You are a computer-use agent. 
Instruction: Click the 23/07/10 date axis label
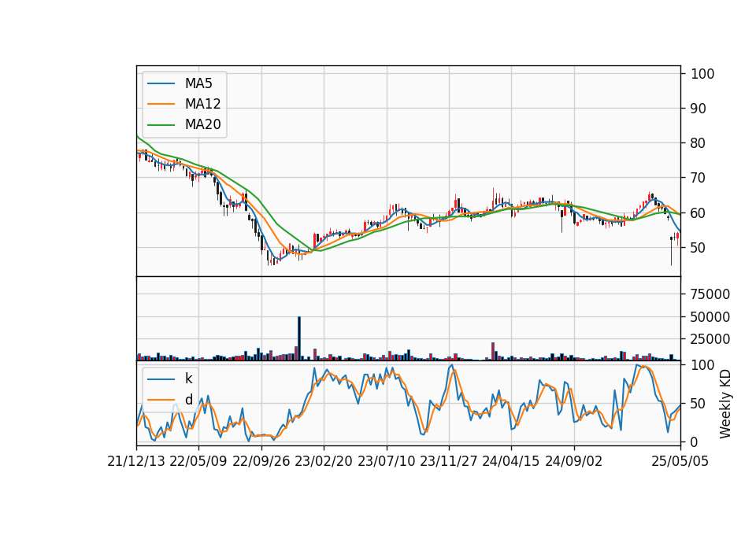(x=386, y=461)
